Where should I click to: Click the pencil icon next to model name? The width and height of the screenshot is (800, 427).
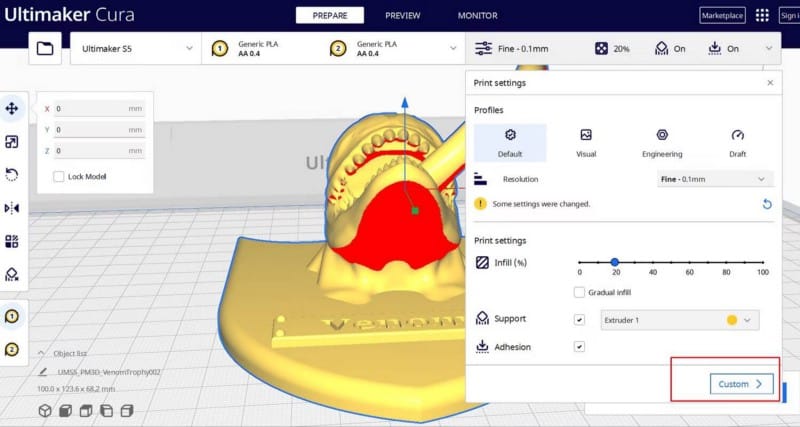pos(43,372)
